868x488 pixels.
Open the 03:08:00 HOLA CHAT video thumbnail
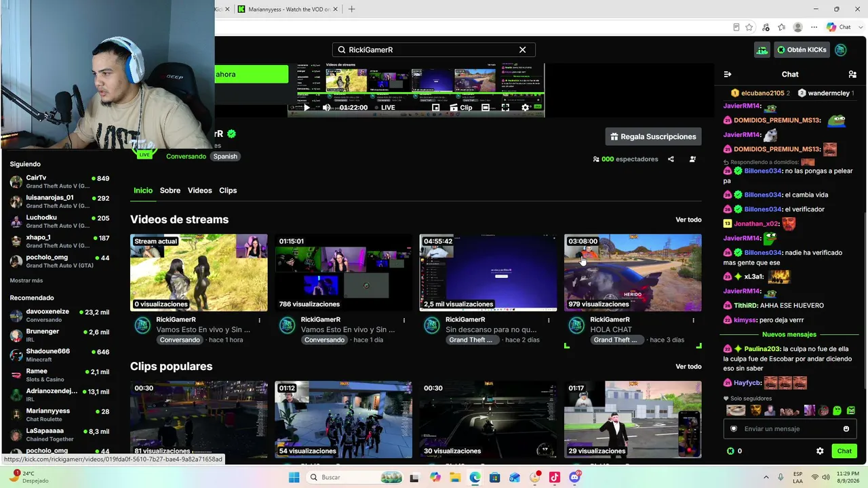coord(633,272)
